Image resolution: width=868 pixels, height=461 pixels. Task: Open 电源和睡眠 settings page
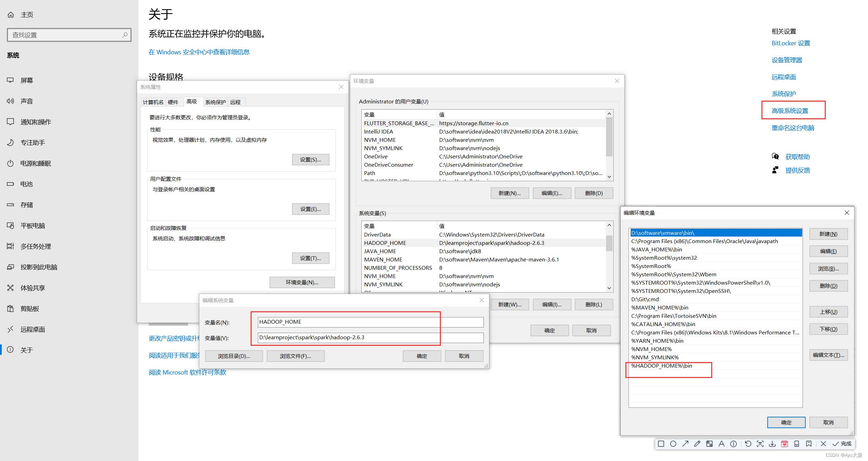[x=29, y=163]
